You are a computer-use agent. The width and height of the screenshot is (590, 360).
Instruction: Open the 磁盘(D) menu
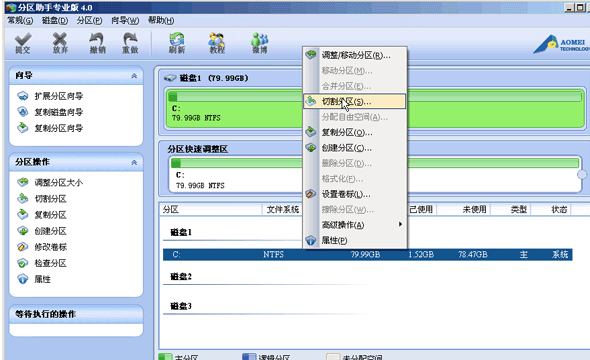pyautogui.click(x=55, y=20)
